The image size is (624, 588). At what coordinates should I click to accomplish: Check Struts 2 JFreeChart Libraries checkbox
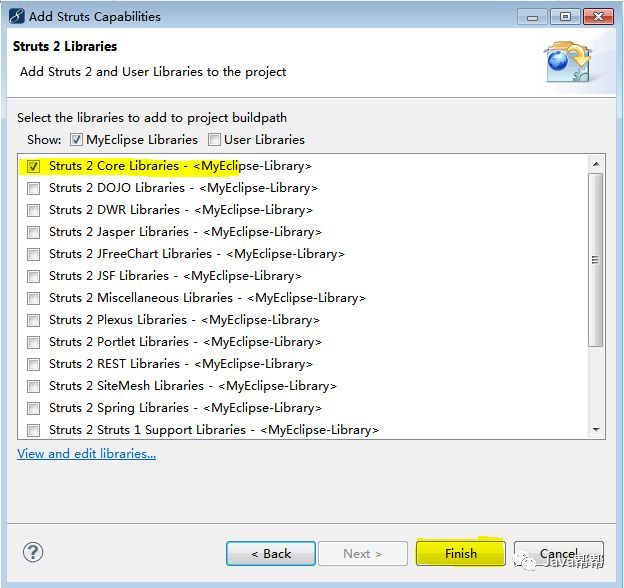(33, 254)
